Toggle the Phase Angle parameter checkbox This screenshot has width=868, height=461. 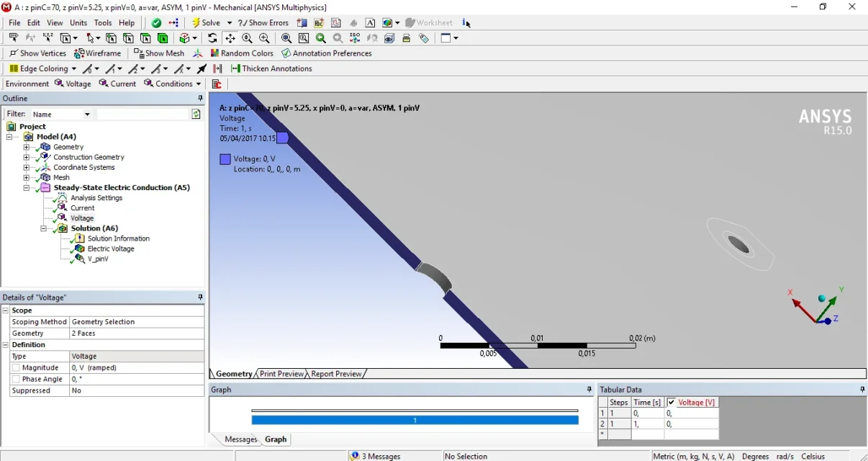(16, 380)
